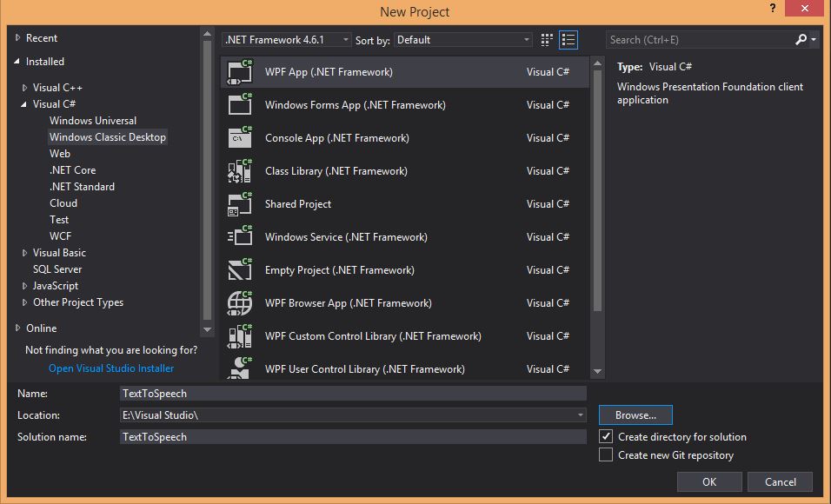Expand Other Project Types node
This screenshot has height=504, width=831.
point(24,302)
